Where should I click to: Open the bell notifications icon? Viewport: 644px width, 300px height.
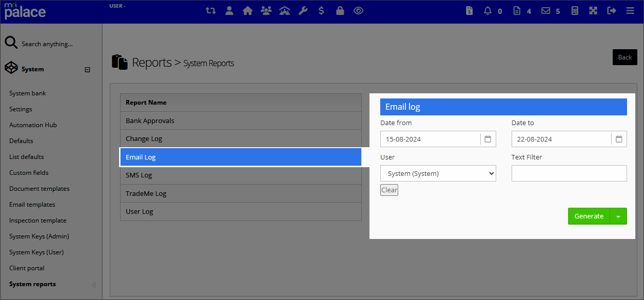pos(487,10)
